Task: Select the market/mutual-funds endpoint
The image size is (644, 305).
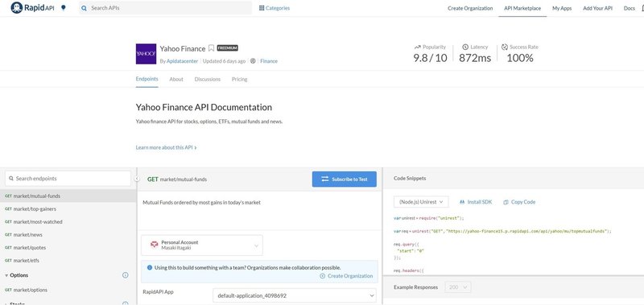Action: (68, 196)
